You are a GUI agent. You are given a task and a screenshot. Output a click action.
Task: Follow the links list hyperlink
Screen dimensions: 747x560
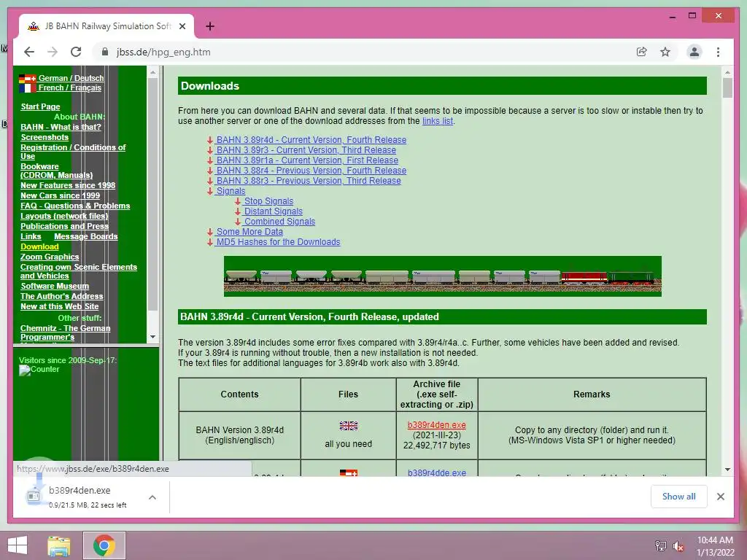438,121
